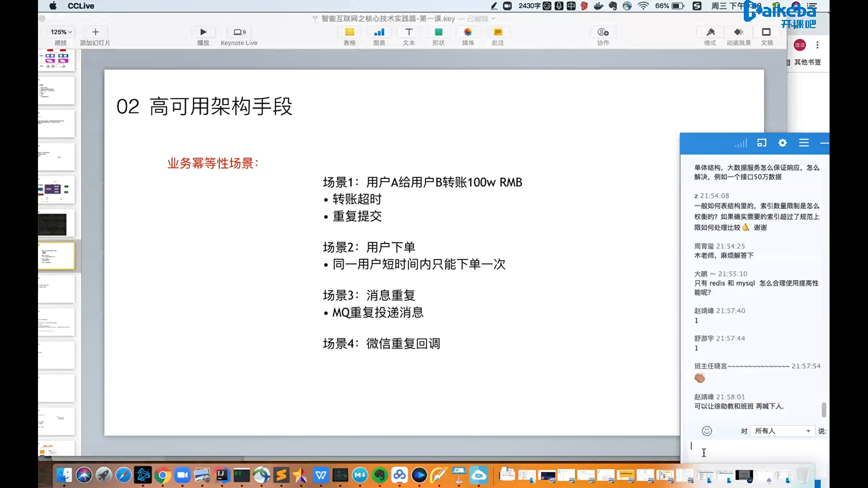Open the Collaborate button
The width and height of the screenshot is (868, 488).
coord(603,33)
